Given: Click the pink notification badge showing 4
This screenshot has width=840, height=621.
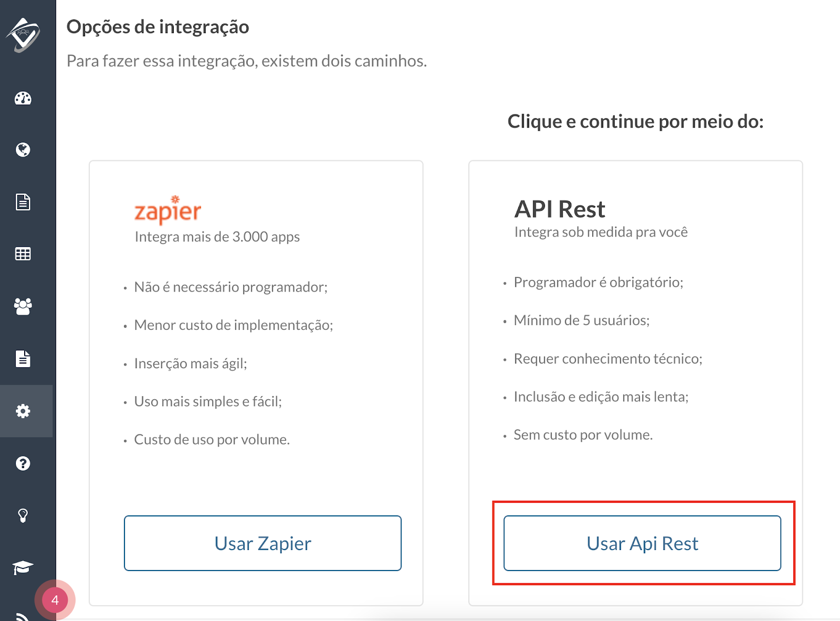Looking at the screenshot, I should coord(55,600).
